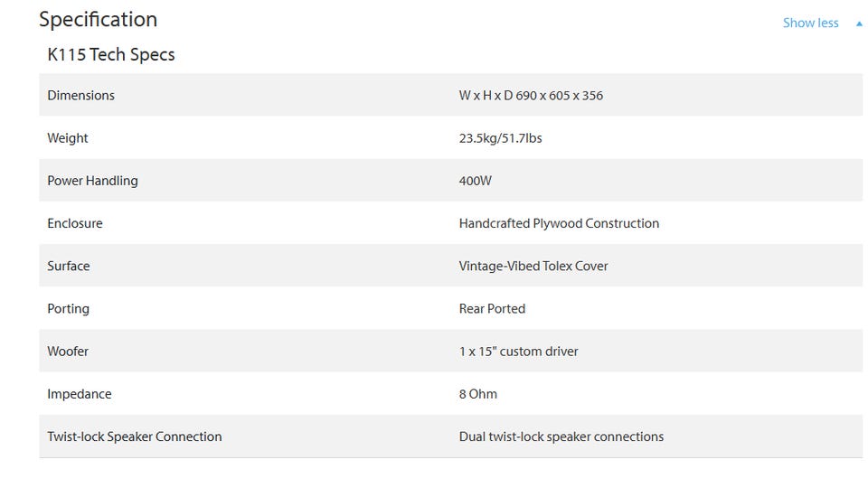Select the Power Handling label
The image size is (868, 488).
coord(92,181)
